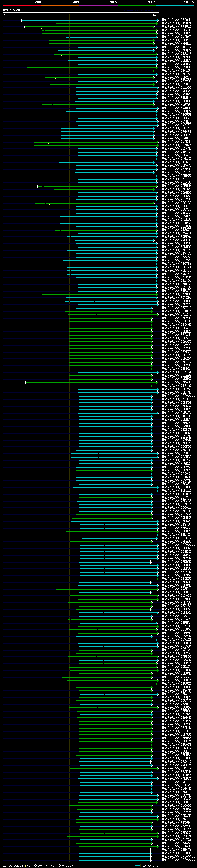Click the hit label UniRef100_C3ENZ5
197x868 pixels.
click(177, 332)
